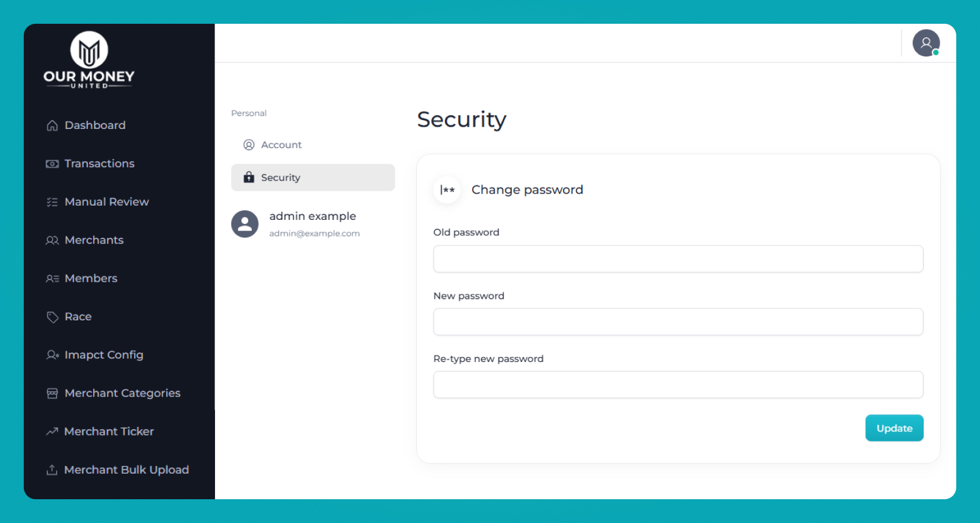The width and height of the screenshot is (980, 523).
Task: Click the Manual Review checklist icon
Action: (x=52, y=202)
